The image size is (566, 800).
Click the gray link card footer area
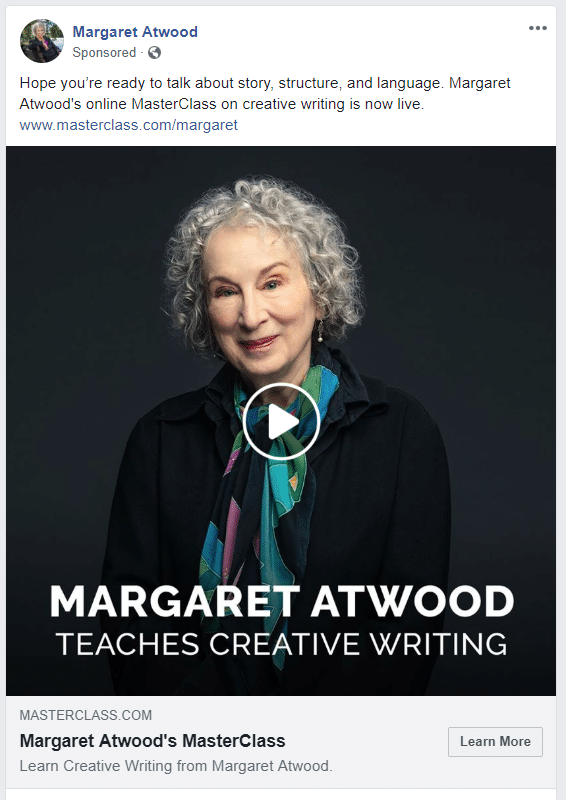point(281,742)
